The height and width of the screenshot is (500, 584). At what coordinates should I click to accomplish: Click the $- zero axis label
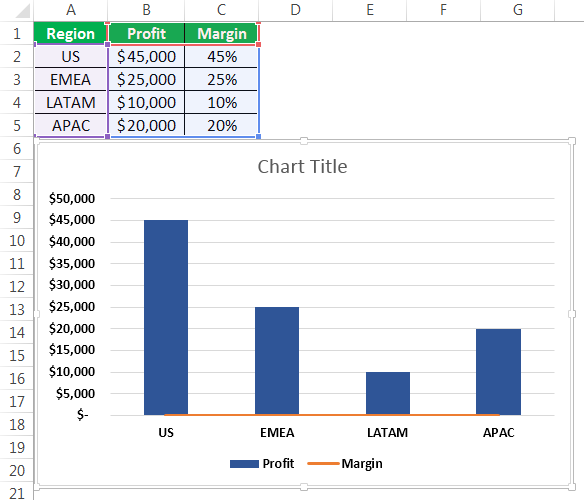point(83,414)
